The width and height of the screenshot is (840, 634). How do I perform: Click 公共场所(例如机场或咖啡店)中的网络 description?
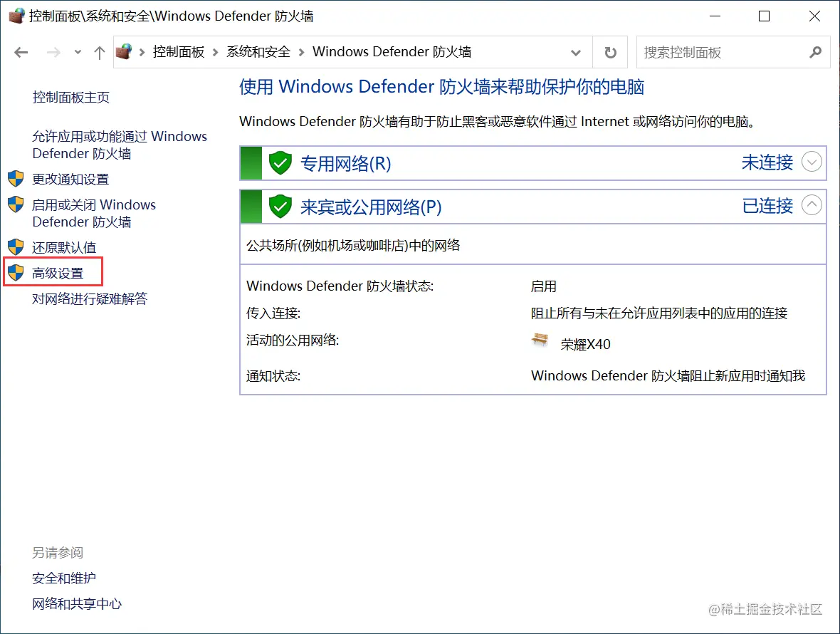pos(353,246)
